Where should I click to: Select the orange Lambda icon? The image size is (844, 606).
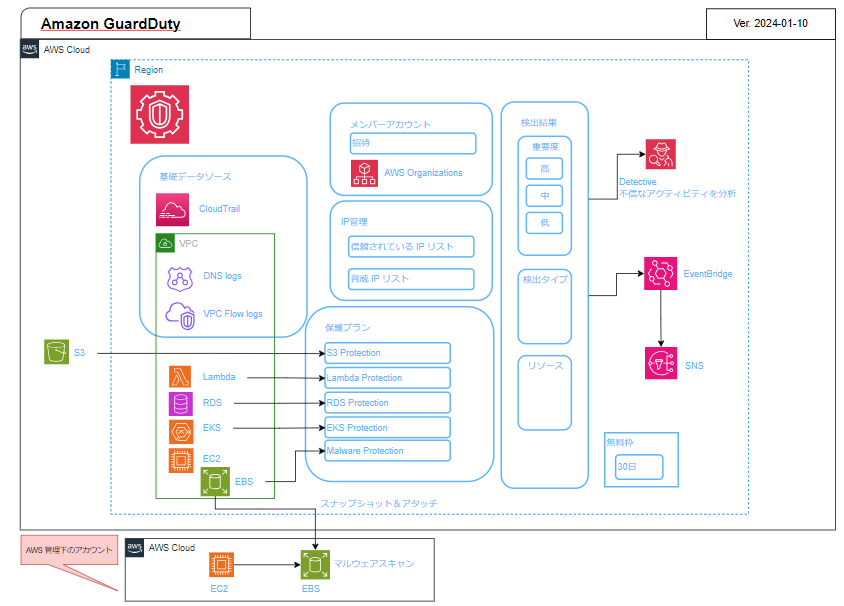pos(181,377)
